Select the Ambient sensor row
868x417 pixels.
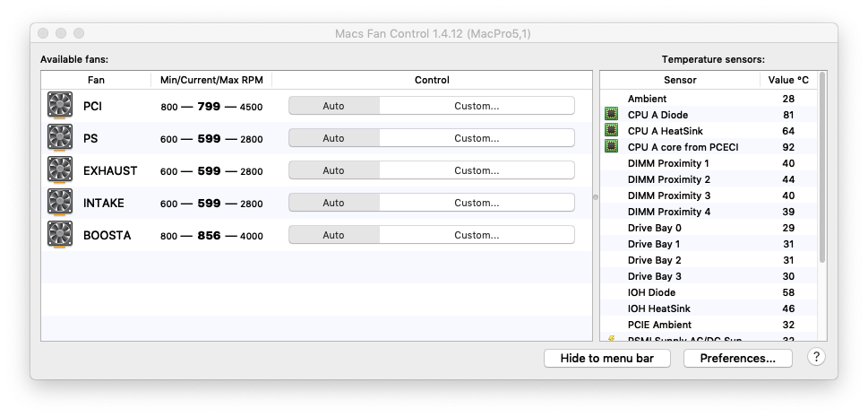tap(709, 99)
